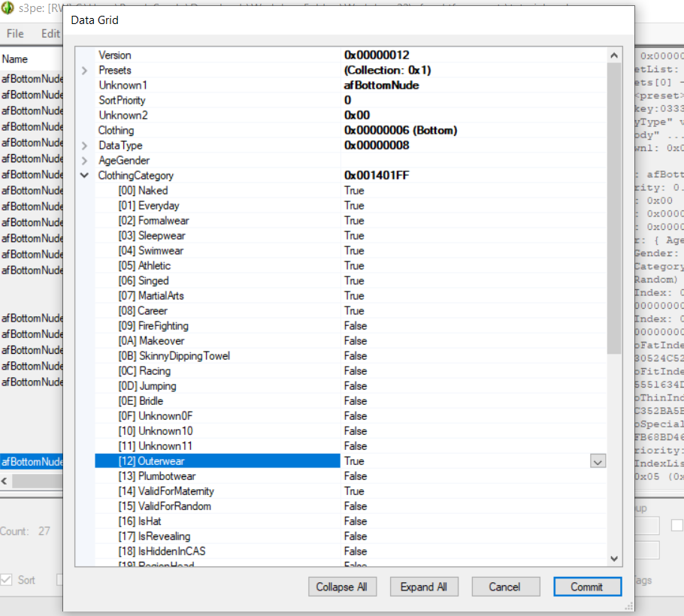This screenshot has width=684, height=616.
Task: Click the True value for ValidForMaternity
Action: point(354,491)
